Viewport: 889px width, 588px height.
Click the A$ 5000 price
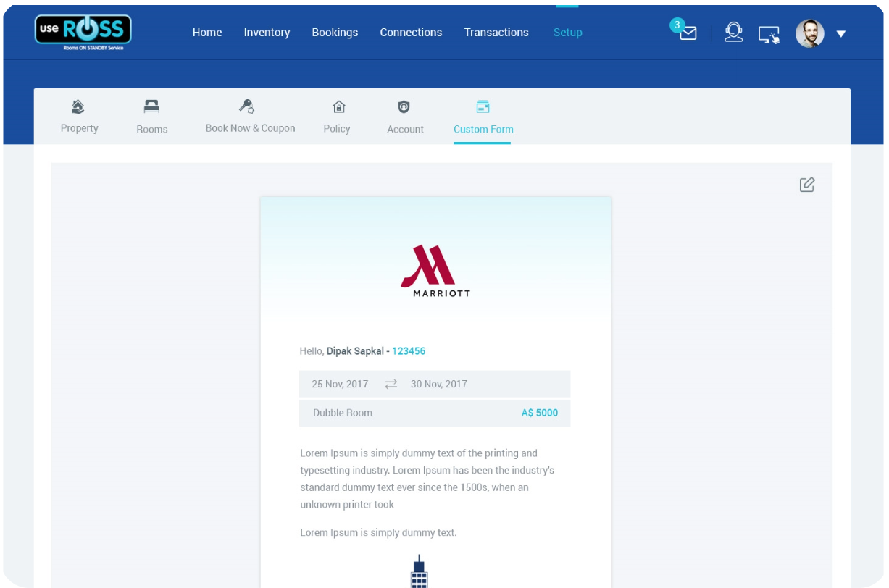click(540, 413)
